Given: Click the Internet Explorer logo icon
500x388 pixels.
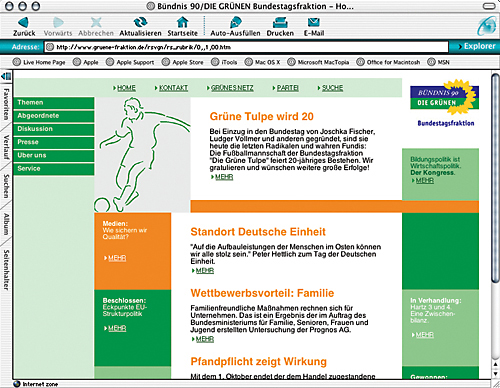Looking at the screenshot, I should tap(487, 26).
